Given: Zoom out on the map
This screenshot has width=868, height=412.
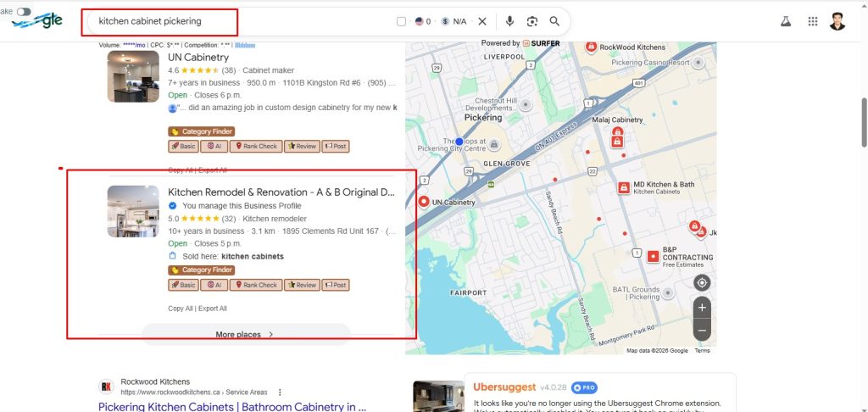Looking at the screenshot, I should pos(702,330).
